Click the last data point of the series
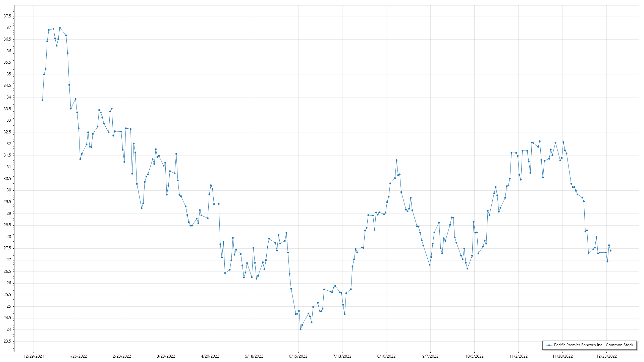Viewport: 644px width, 362px height. click(610, 251)
